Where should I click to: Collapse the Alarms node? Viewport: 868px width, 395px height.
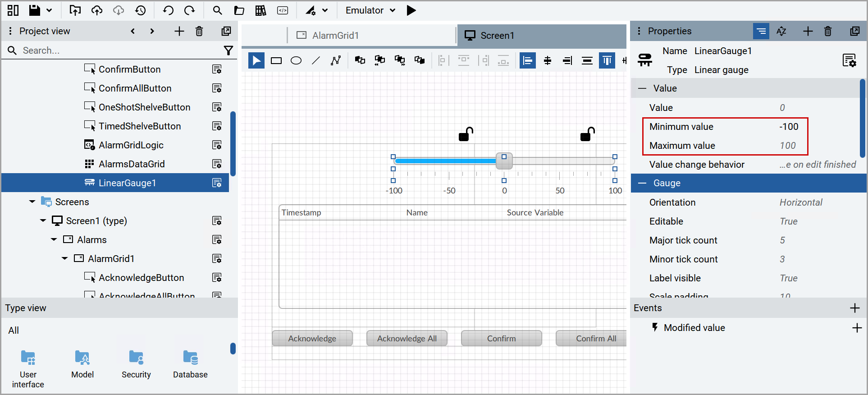[x=54, y=240]
